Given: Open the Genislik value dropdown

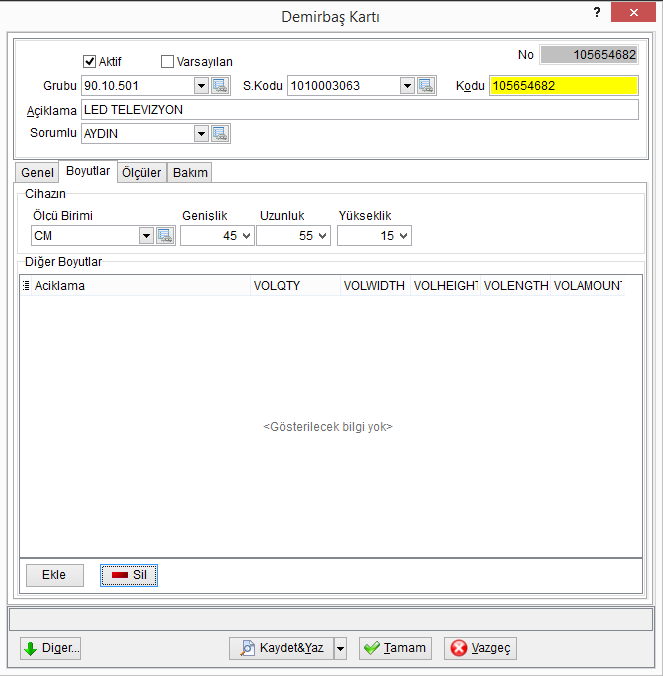Looking at the screenshot, I should 247,236.
